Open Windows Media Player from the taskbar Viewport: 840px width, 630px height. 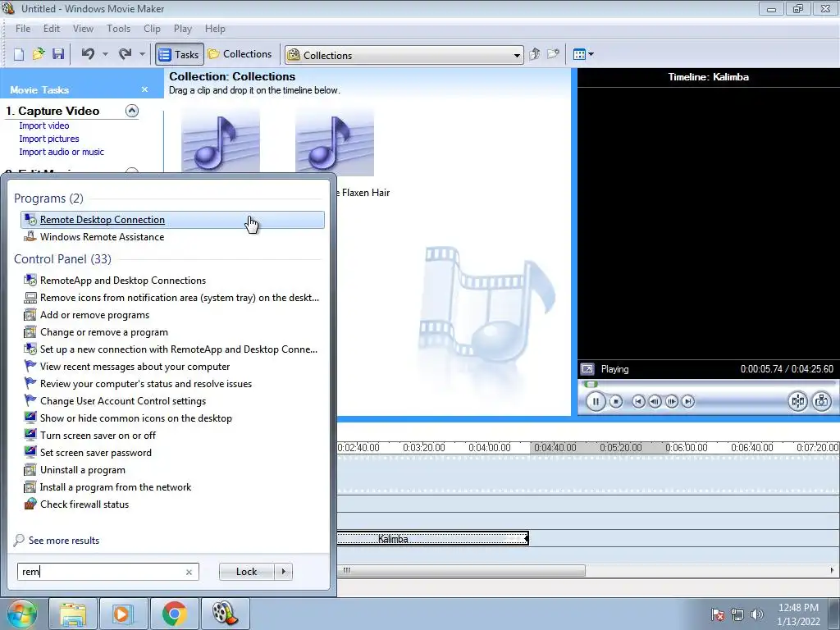[x=123, y=614]
